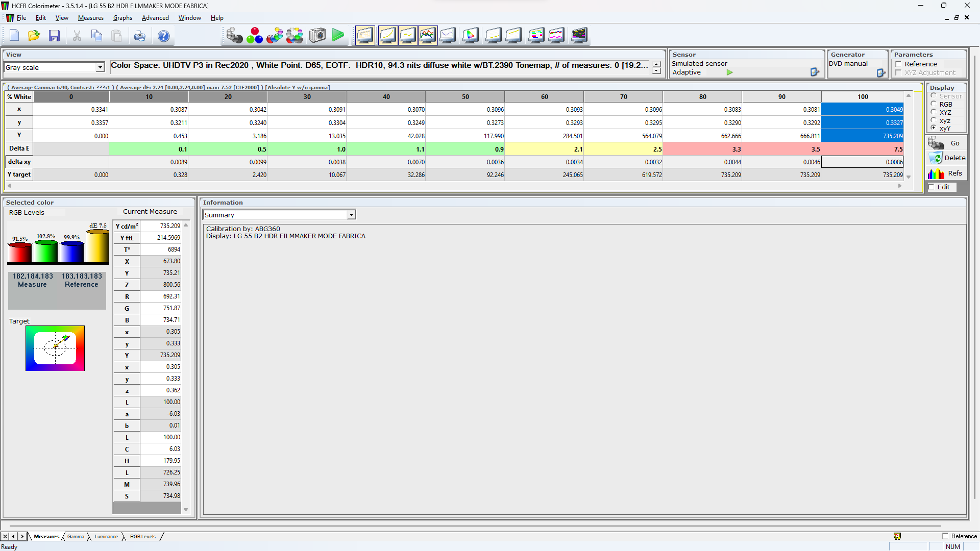The width and height of the screenshot is (980, 551).
Task: Start a gray scale measurement sequence
Action: (235, 35)
